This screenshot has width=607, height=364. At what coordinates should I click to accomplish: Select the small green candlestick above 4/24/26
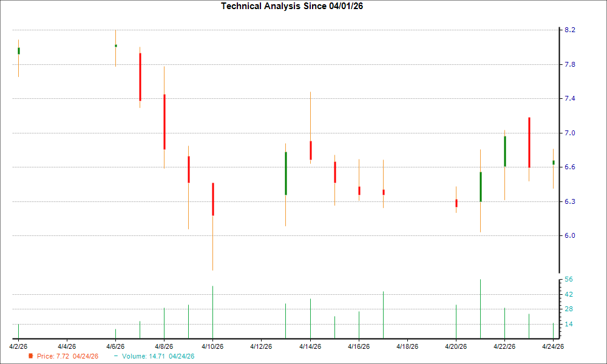click(x=553, y=163)
